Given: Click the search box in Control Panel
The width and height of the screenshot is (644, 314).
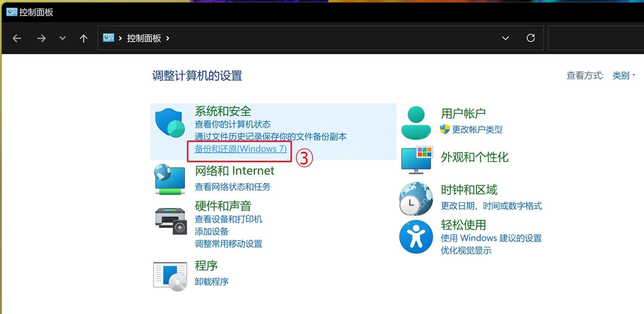Looking at the screenshot, I should 596,38.
